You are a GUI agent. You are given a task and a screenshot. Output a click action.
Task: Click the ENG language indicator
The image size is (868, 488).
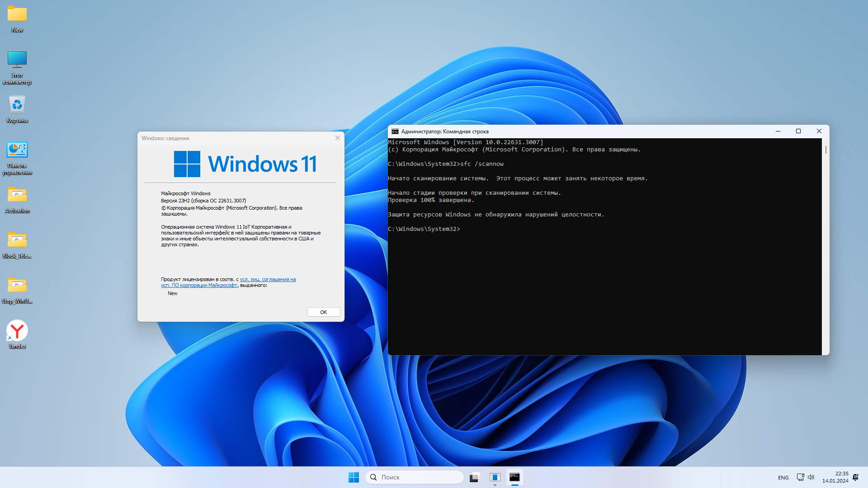pos(783,478)
